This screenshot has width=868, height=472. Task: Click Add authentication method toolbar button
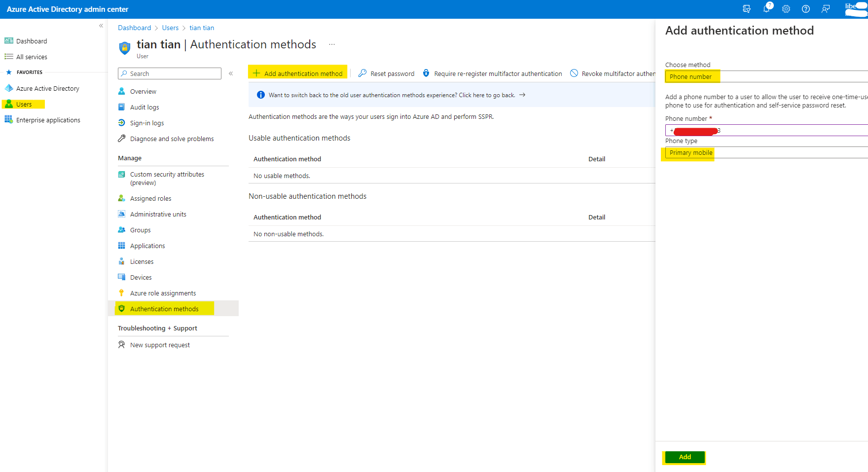click(297, 73)
